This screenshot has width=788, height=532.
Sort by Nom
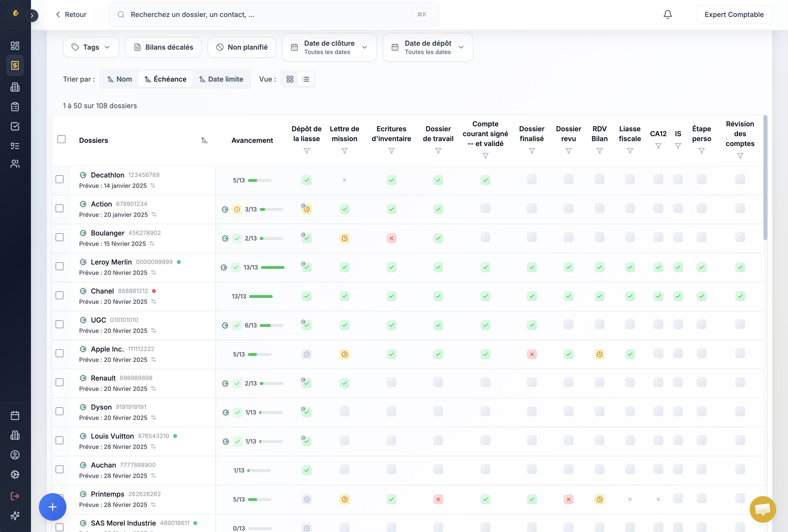click(x=119, y=79)
